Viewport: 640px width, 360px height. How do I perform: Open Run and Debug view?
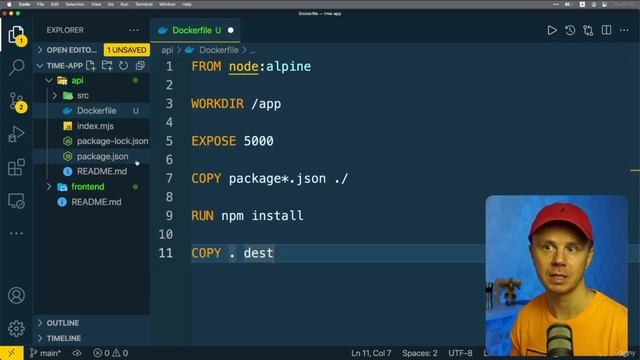[16, 134]
